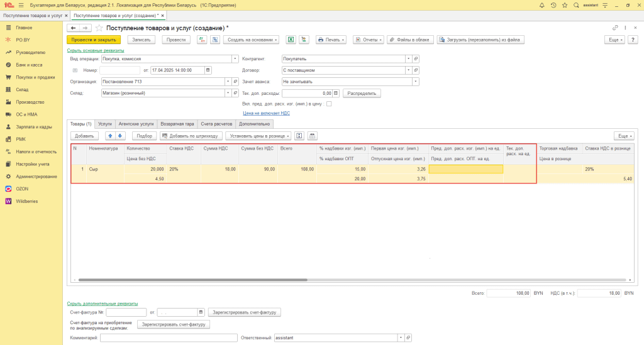Switch to the Агентские услуги tab
Image resolution: width=644 pixels, height=345 pixels.
[x=136, y=124]
